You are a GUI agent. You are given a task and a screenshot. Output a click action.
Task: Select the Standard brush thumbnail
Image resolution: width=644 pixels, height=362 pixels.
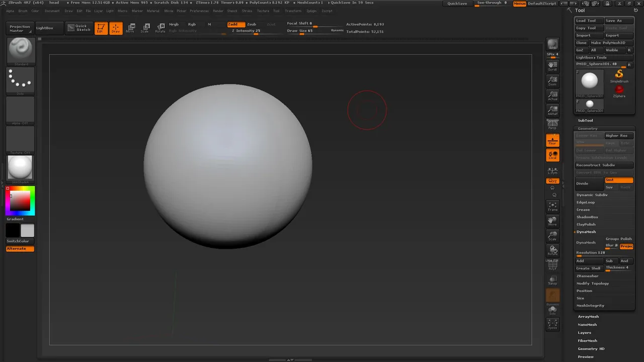pyautogui.click(x=20, y=51)
